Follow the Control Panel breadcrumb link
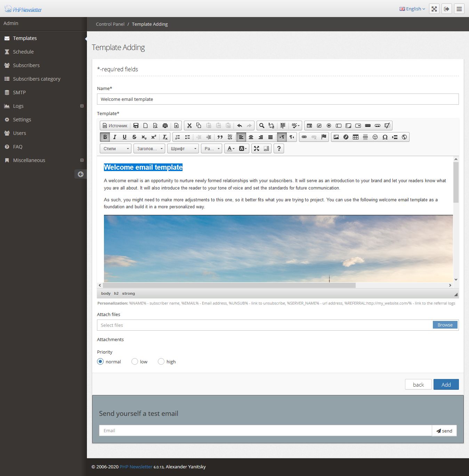Screen dimensions: 469x476 [x=110, y=24]
